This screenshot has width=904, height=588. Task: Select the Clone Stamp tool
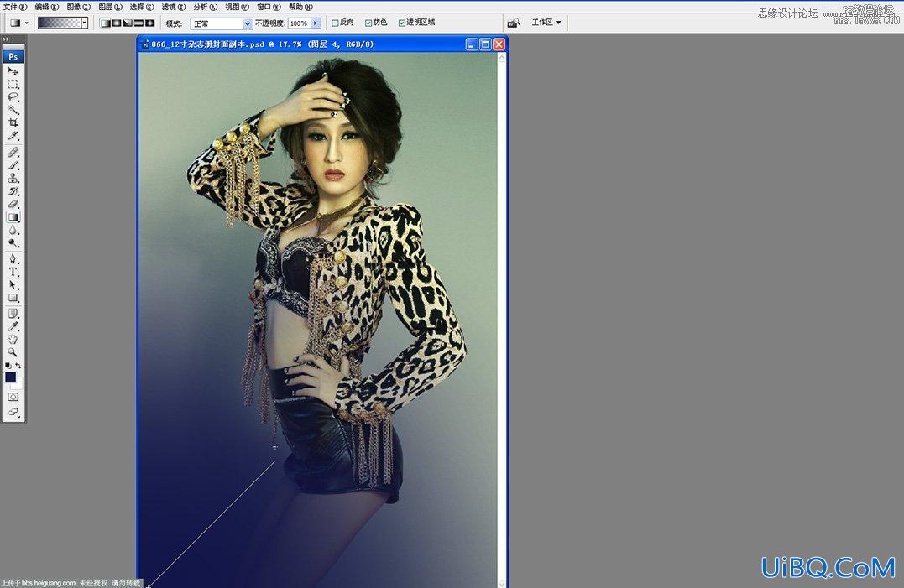pos(13,178)
